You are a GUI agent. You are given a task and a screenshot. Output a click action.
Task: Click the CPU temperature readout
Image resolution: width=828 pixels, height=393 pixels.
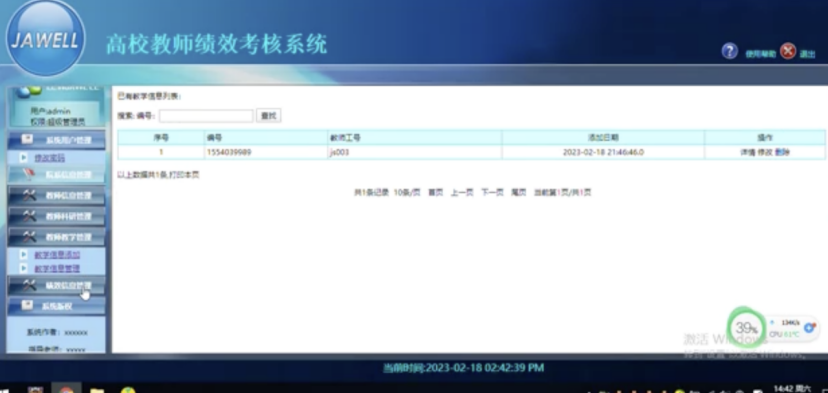click(784, 334)
